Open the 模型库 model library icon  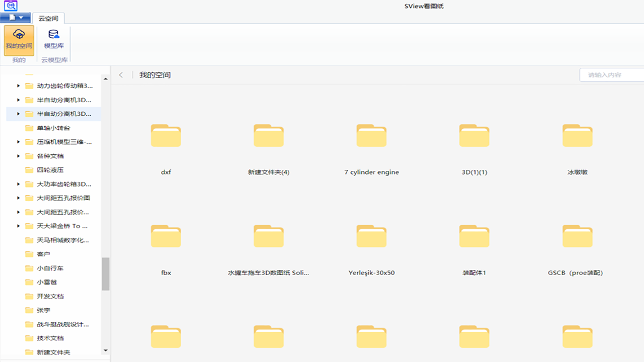(x=54, y=39)
